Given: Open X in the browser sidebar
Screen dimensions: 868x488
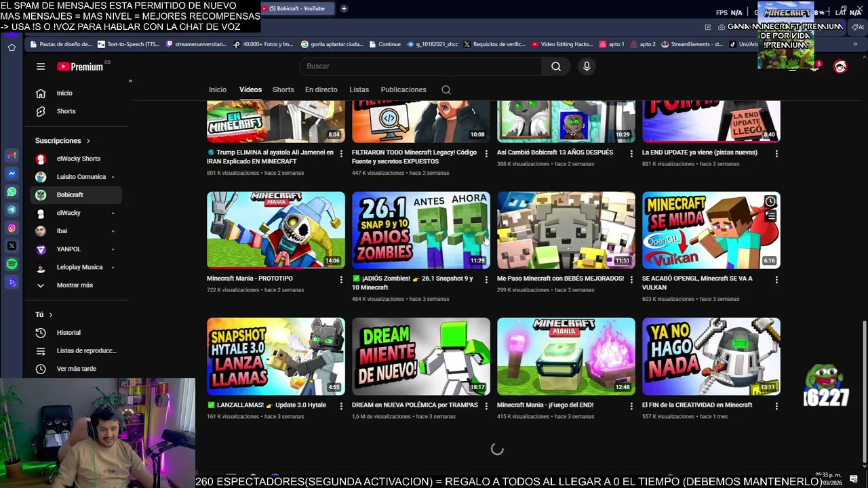Looking at the screenshot, I should (12, 246).
